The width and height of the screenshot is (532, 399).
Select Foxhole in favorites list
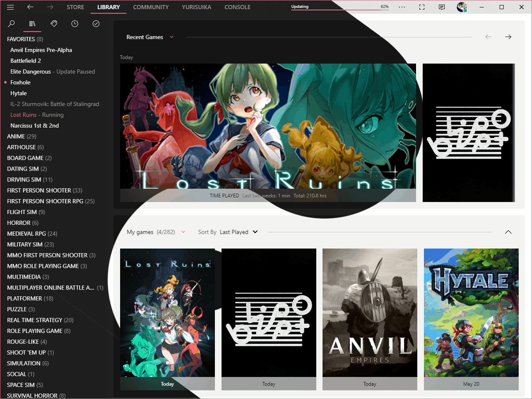(20, 82)
